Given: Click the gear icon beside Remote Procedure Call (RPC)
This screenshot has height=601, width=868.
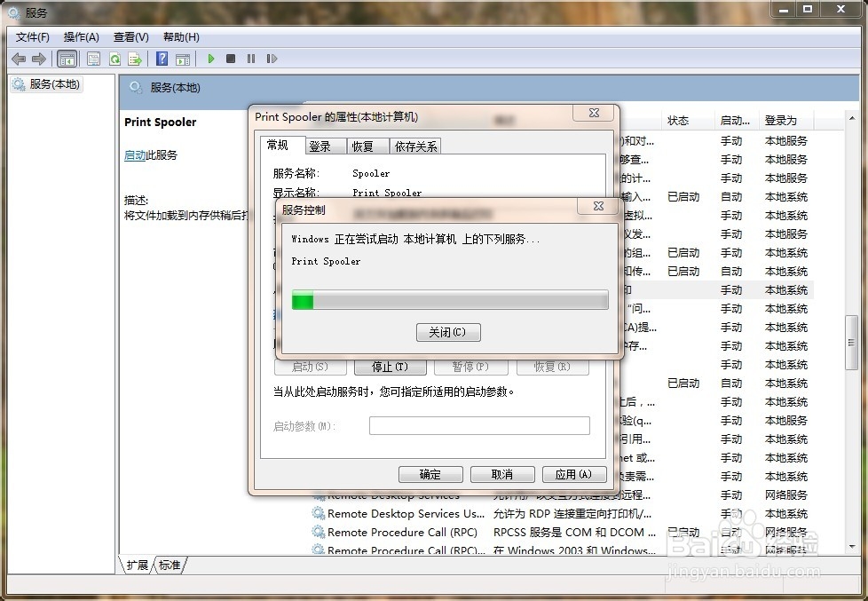Looking at the screenshot, I should 319,533.
